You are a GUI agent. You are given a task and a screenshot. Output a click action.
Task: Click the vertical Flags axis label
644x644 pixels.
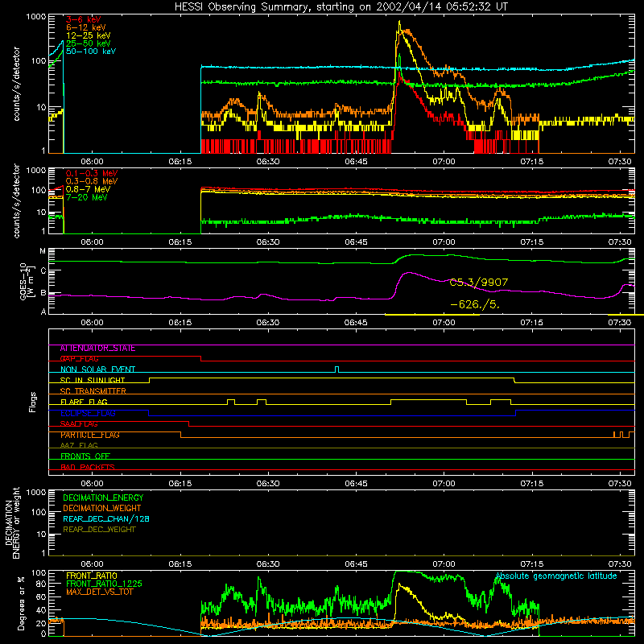33,402
